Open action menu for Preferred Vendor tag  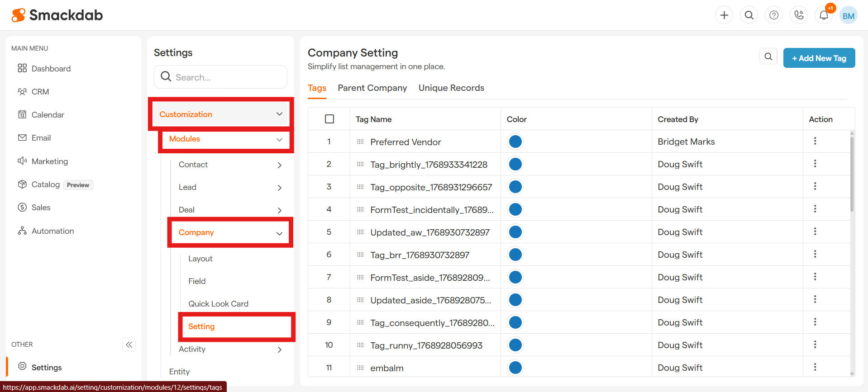pyautogui.click(x=815, y=141)
